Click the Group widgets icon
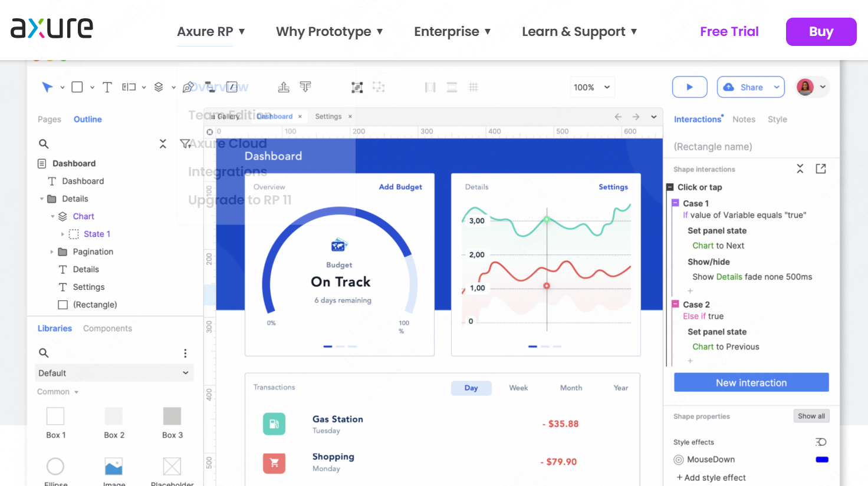 click(357, 88)
